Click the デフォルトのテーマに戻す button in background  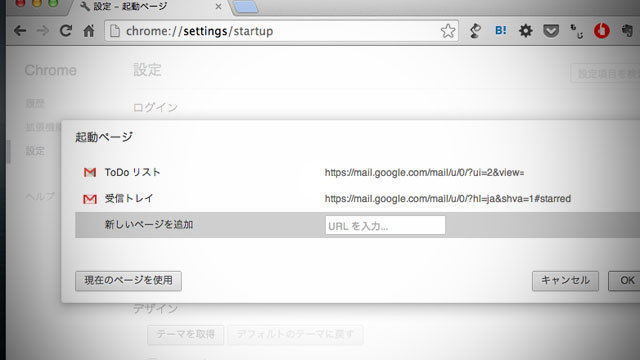(x=295, y=335)
